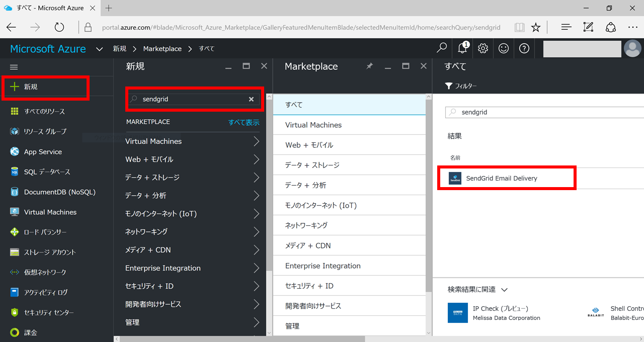Select すべて in Marketplace menu
644x342 pixels.
349,105
